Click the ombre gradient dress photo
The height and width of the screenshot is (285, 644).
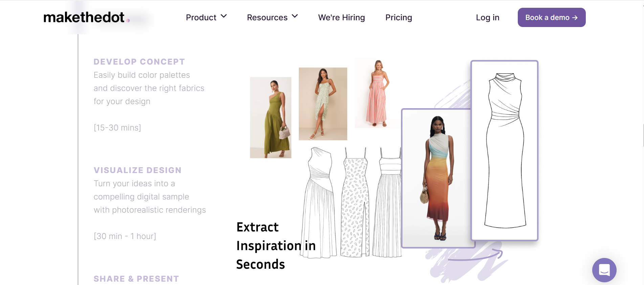coord(436,178)
